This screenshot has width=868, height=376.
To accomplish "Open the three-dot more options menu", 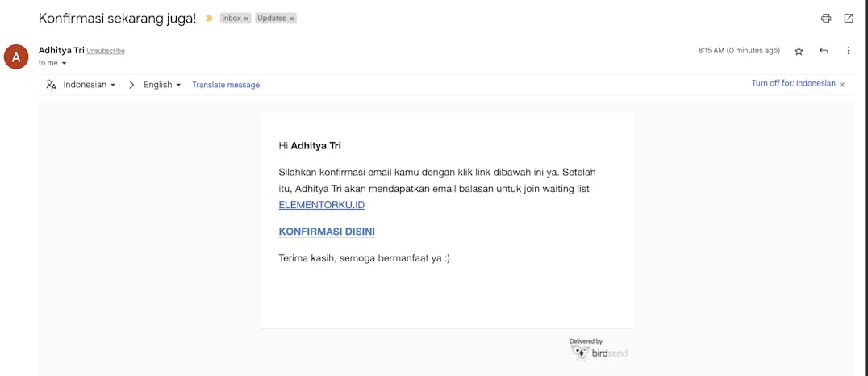I will (849, 51).
